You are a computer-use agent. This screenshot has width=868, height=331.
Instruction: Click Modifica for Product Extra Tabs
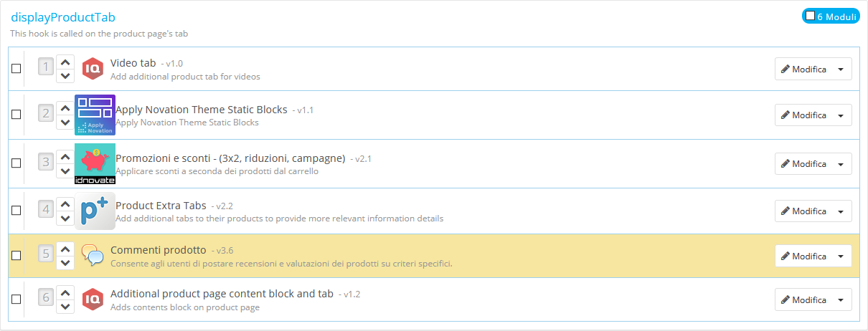point(803,211)
